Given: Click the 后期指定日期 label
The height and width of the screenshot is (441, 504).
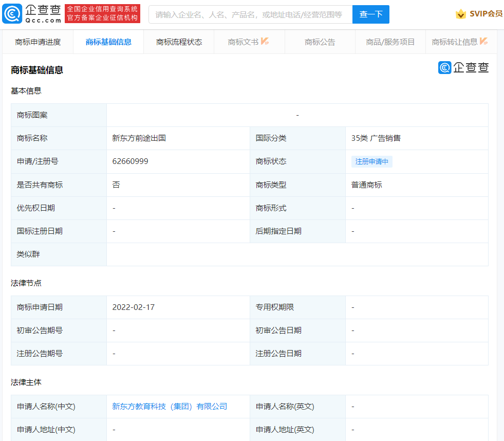Looking at the screenshot, I should [x=278, y=231].
